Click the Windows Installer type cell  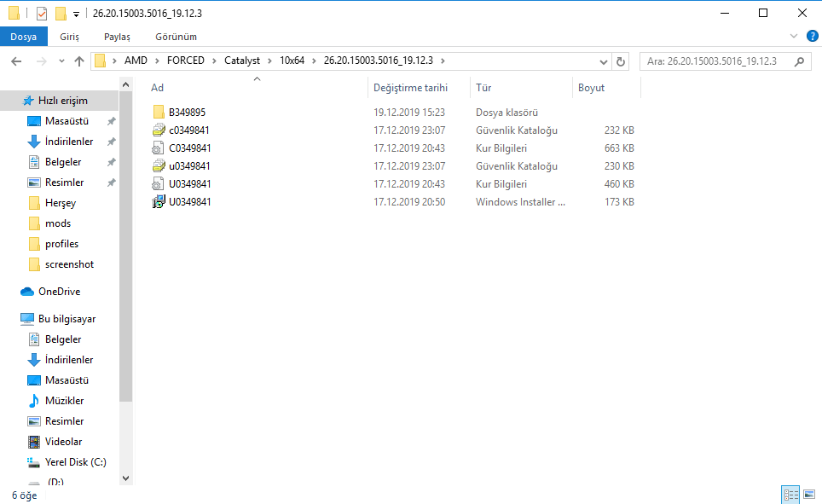coord(520,202)
